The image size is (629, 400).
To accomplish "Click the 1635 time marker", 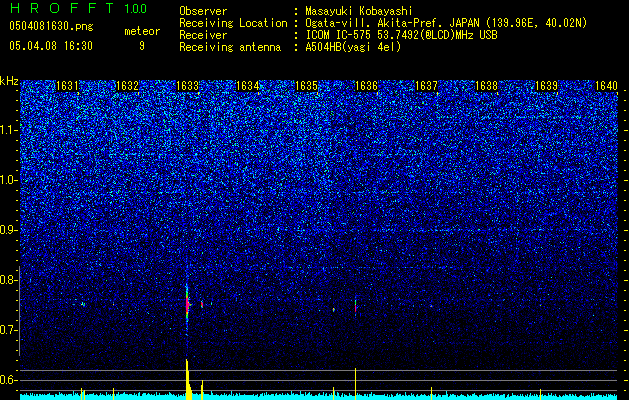I will tap(306, 86).
